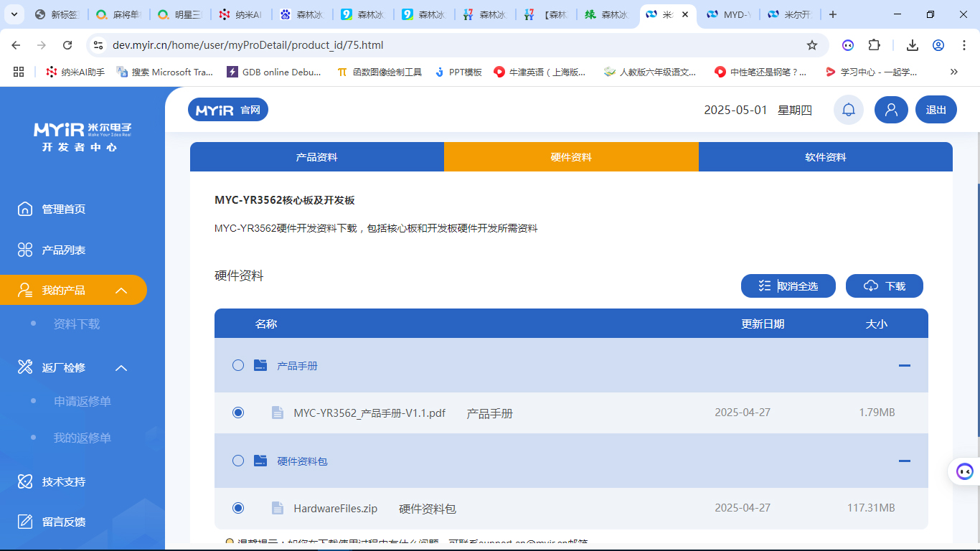Open 申请返修单 sidebar sub-item
This screenshot has height=551, width=980.
pos(83,401)
